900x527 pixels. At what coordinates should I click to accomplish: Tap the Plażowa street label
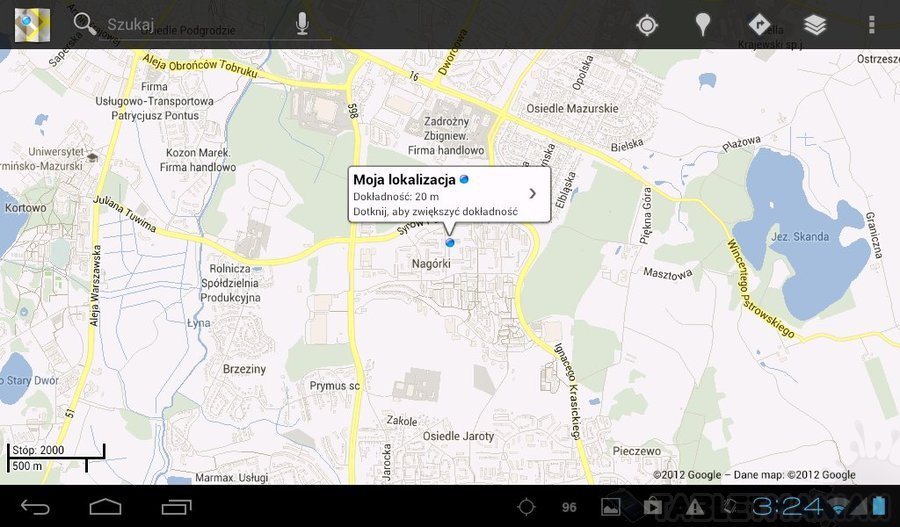(741, 144)
